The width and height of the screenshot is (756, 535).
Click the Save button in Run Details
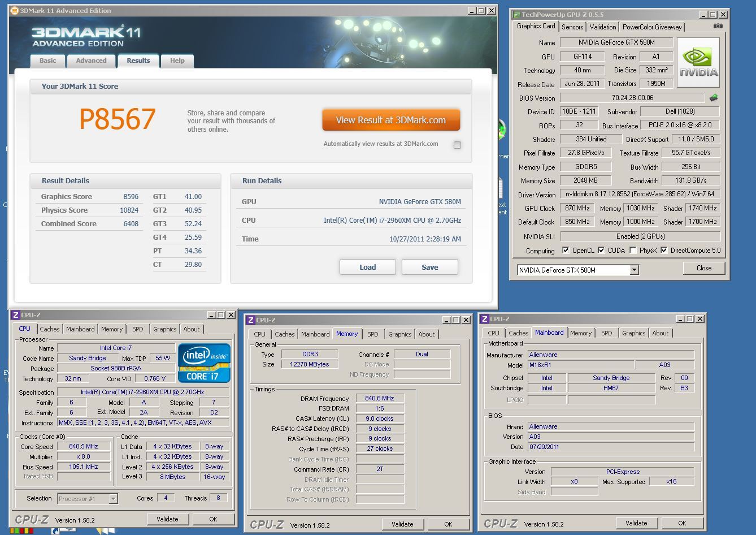(x=430, y=267)
